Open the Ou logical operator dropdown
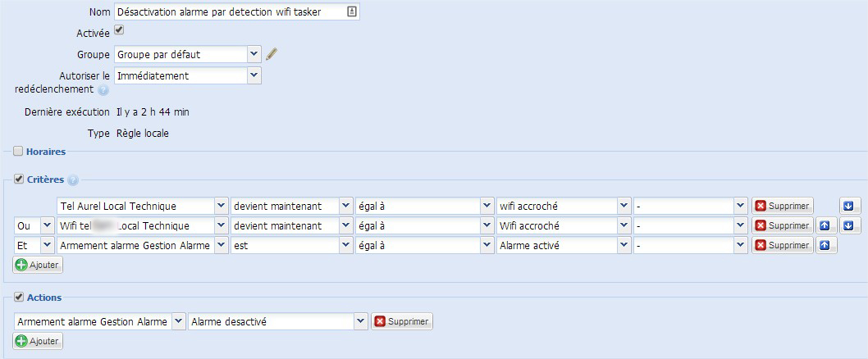Image resolution: width=868 pixels, height=359 pixels. (x=34, y=225)
